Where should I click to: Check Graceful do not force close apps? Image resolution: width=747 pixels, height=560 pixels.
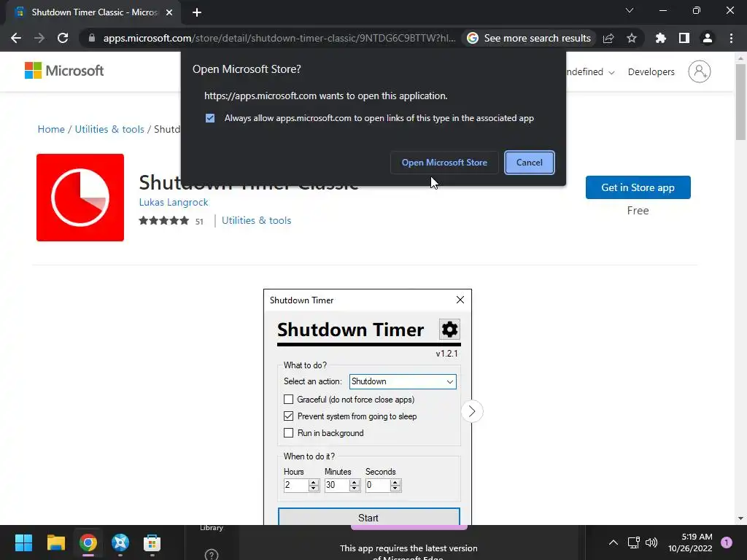(288, 399)
